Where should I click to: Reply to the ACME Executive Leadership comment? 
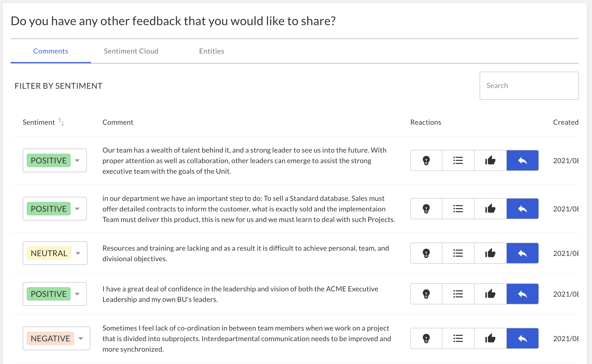[523, 294]
